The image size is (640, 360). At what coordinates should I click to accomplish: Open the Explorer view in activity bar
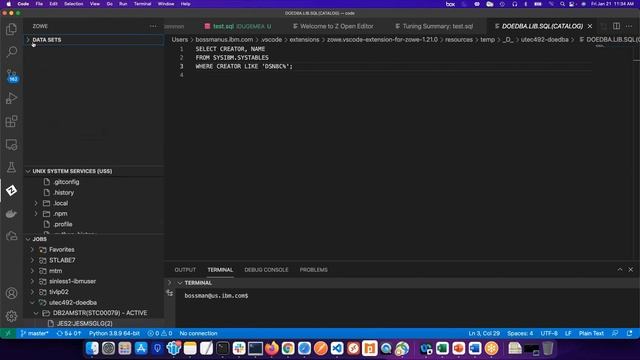coord(11,29)
